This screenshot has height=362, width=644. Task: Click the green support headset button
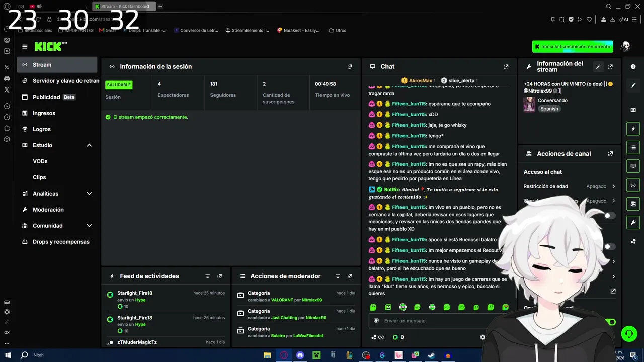(x=628, y=333)
